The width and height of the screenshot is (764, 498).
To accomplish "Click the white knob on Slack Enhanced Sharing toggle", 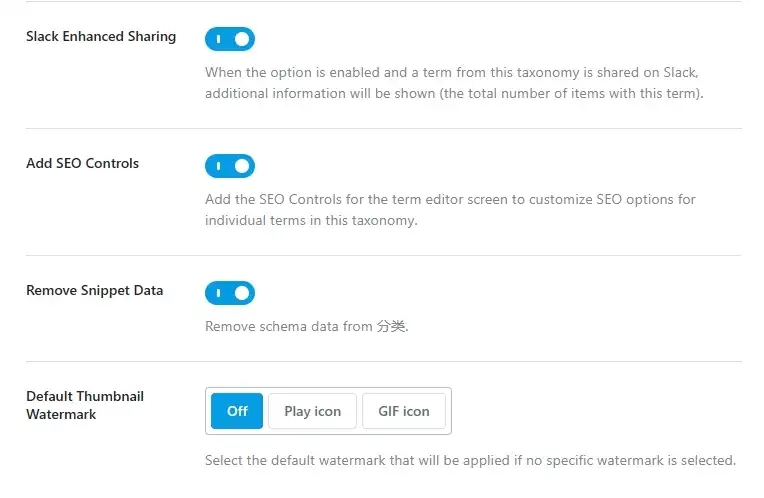I will tap(242, 39).
